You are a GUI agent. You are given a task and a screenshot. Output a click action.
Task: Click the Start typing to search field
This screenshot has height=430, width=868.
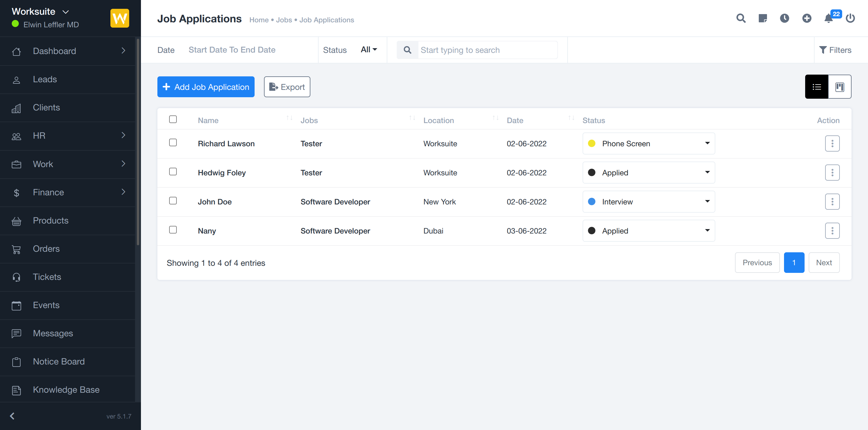point(487,50)
